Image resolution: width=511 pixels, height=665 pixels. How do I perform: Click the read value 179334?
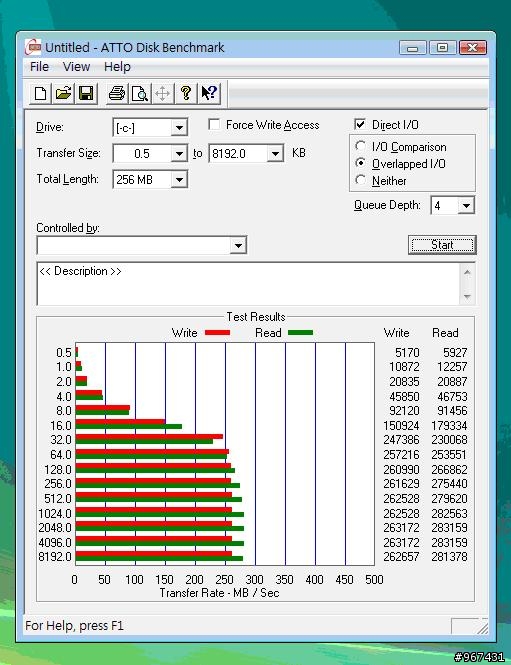pos(450,425)
